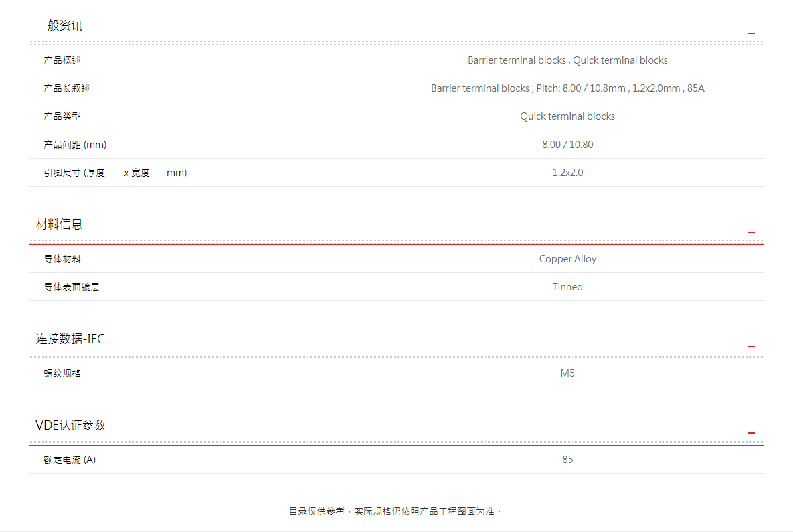Image resolution: width=793 pixels, height=532 pixels.
Task: Click the VDE认证参数 section heading
Action: (70, 426)
